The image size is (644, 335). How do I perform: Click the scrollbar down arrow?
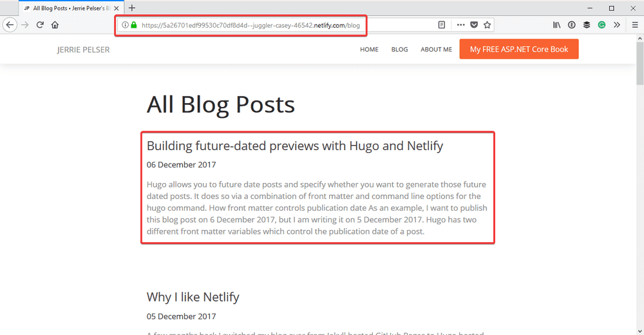640,331
